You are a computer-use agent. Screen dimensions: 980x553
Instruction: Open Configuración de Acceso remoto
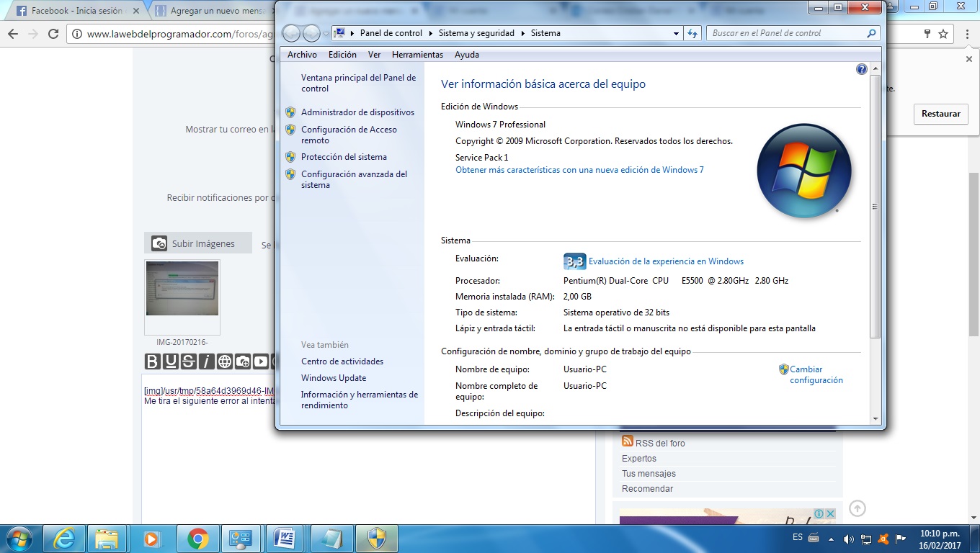(349, 135)
